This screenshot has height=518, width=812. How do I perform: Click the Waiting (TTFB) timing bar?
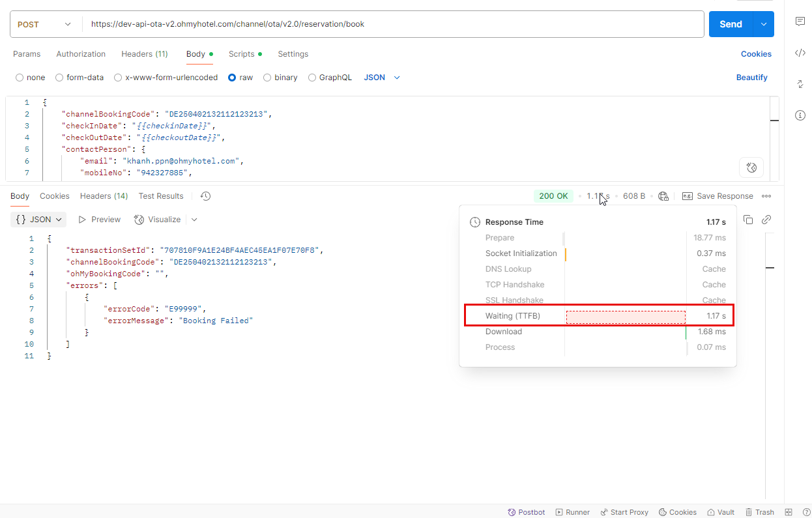(626, 317)
